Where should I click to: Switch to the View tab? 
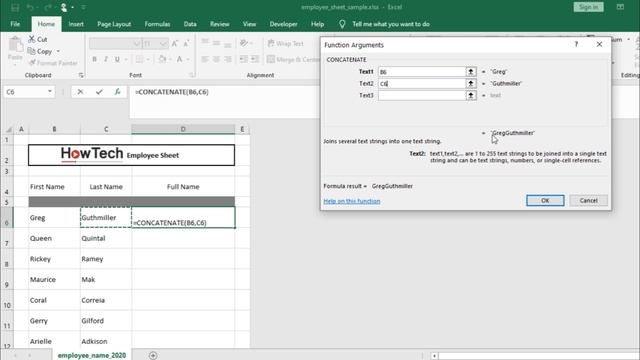click(x=249, y=24)
